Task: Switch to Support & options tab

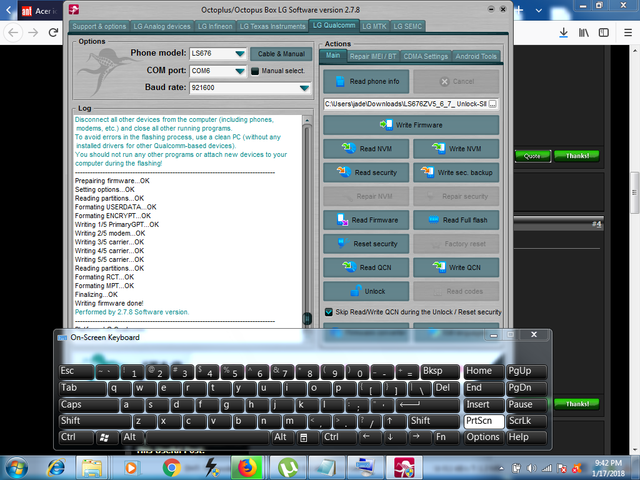Action: tap(99, 27)
